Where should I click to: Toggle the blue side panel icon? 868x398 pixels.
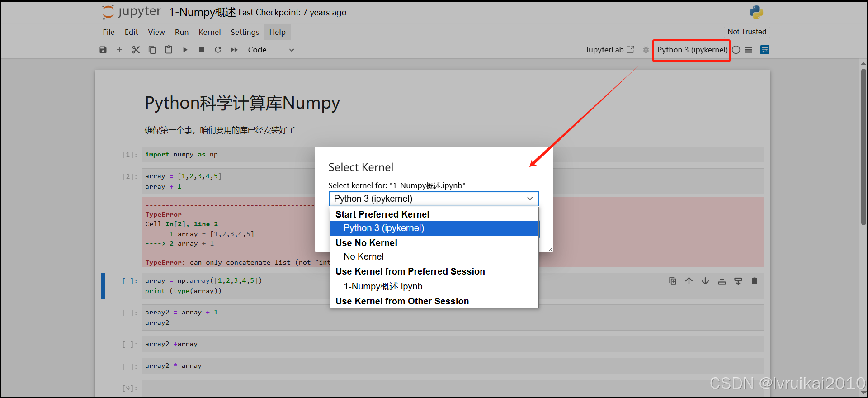765,50
